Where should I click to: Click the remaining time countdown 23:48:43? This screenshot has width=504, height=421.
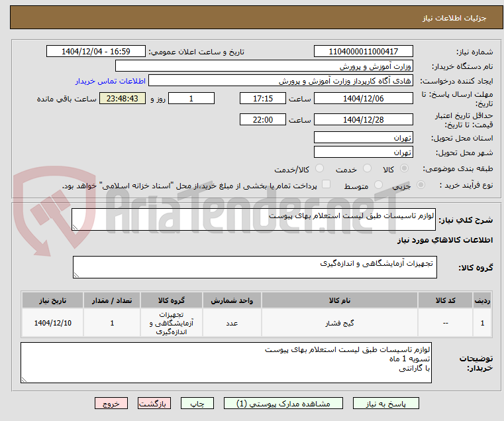point(122,99)
